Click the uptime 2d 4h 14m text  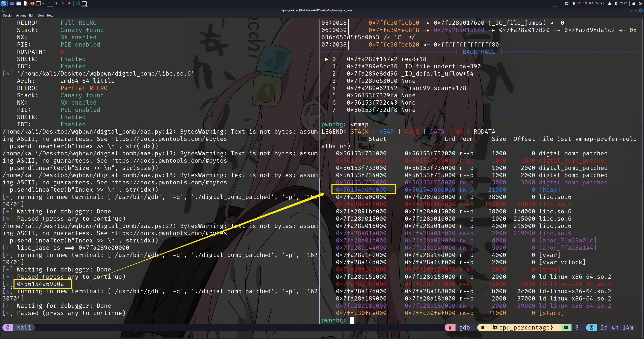pos(617,328)
